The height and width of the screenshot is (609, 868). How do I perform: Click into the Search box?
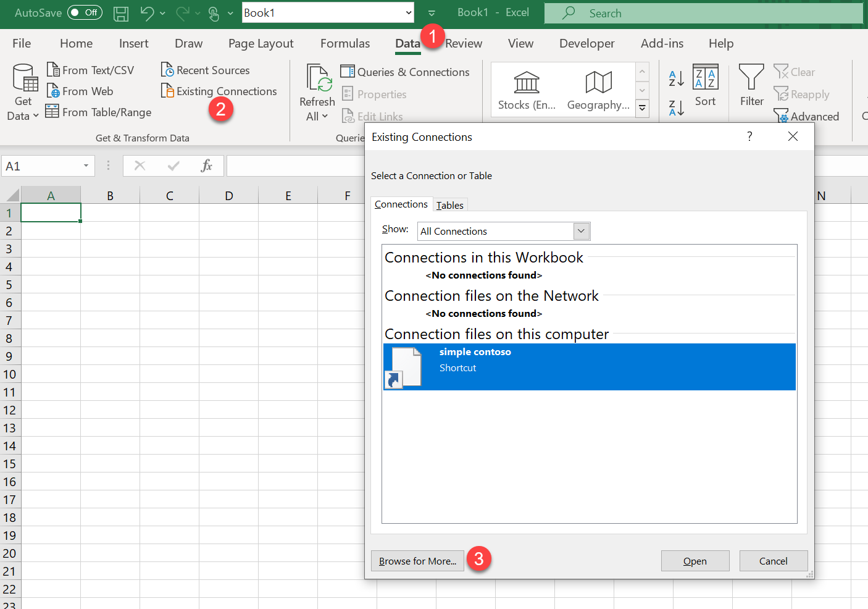coord(704,13)
